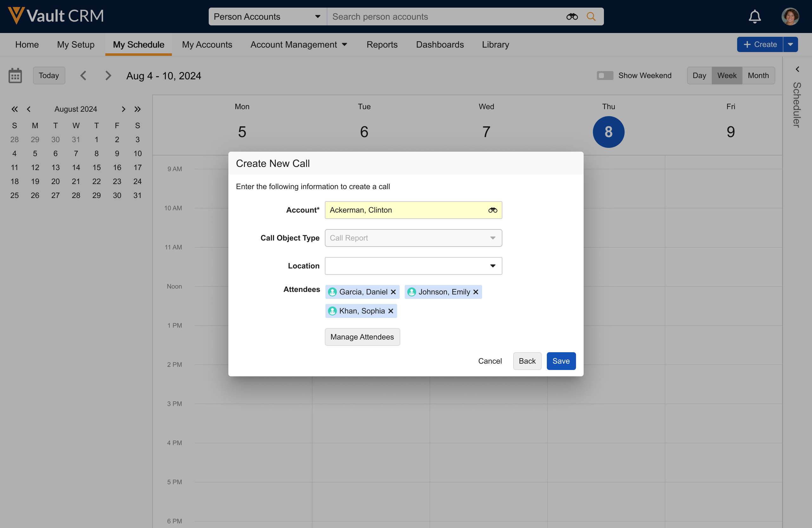
Task: Toggle the Show Weekend switch
Action: (605, 76)
